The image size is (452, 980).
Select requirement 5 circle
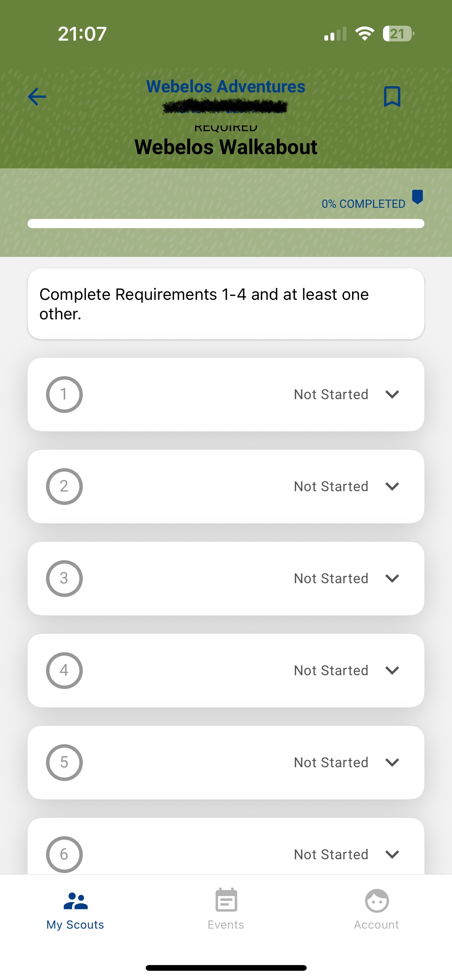click(x=64, y=763)
